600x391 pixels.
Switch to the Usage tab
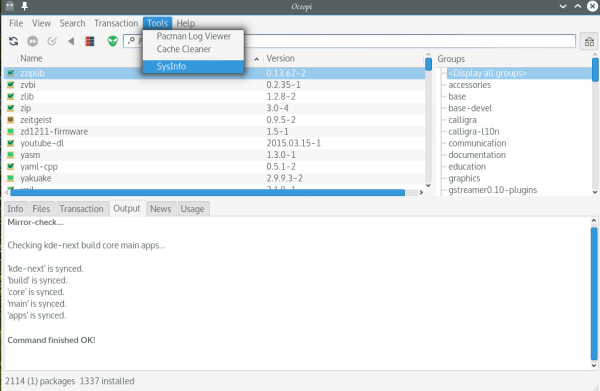point(192,209)
